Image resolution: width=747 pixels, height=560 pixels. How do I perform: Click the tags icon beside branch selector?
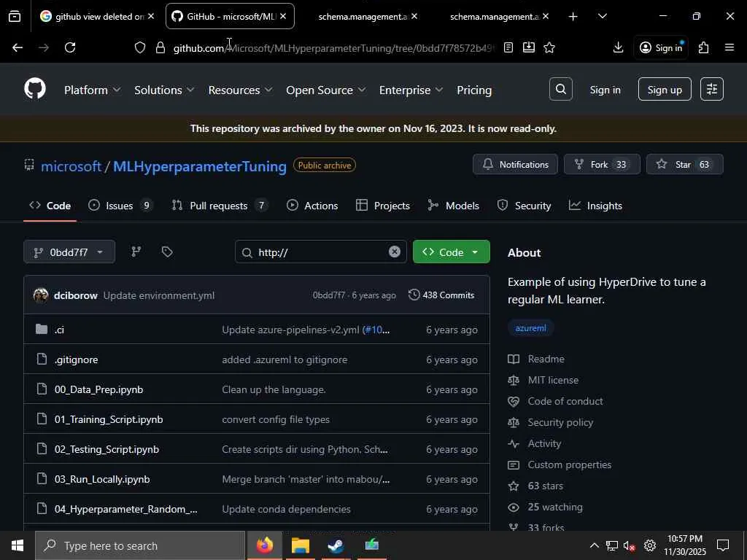click(167, 252)
